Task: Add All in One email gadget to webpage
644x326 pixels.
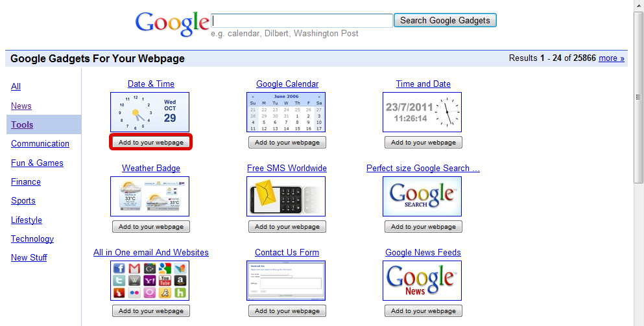Action: click(x=150, y=311)
